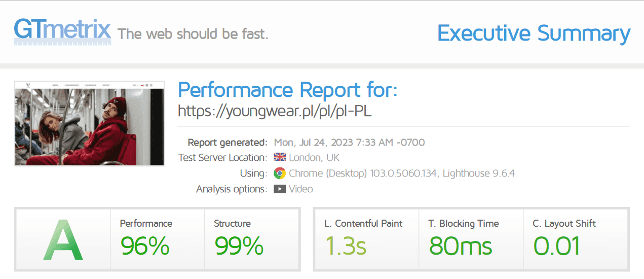Select the Structure 99% score
644x279 pixels.
coord(239,246)
